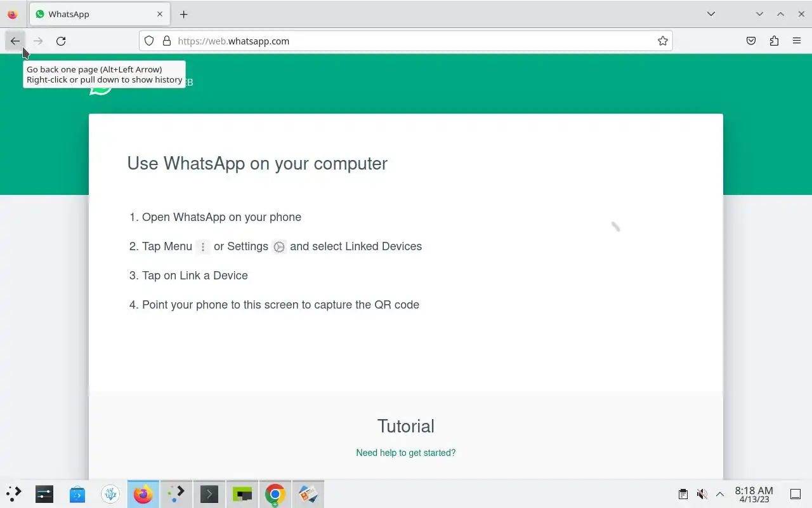Go back one page with the back arrow
This screenshot has width=812, height=508.
[15, 41]
